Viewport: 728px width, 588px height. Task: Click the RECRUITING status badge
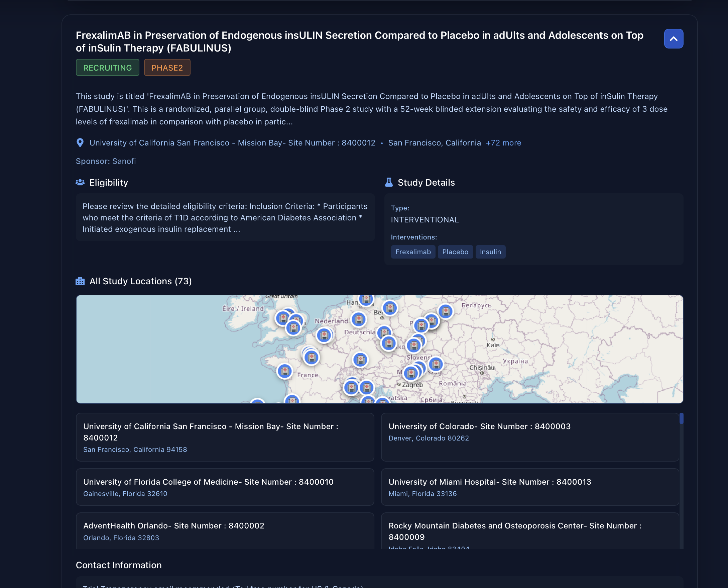[107, 68]
